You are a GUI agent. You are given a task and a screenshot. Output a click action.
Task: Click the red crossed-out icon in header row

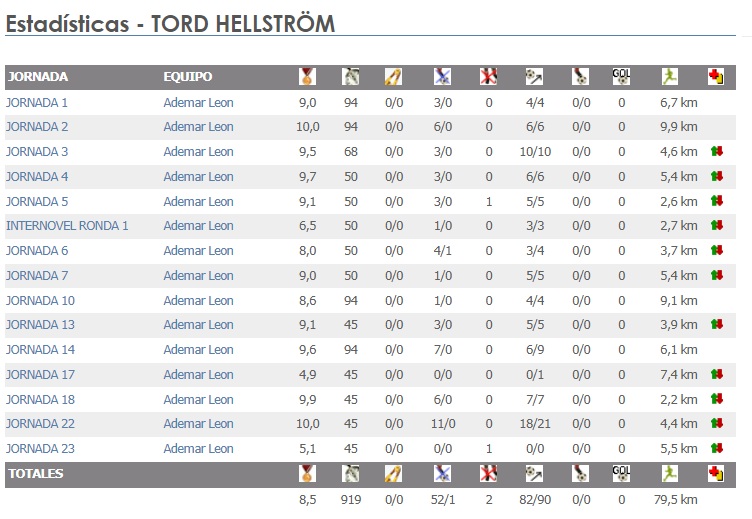pos(489,76)
